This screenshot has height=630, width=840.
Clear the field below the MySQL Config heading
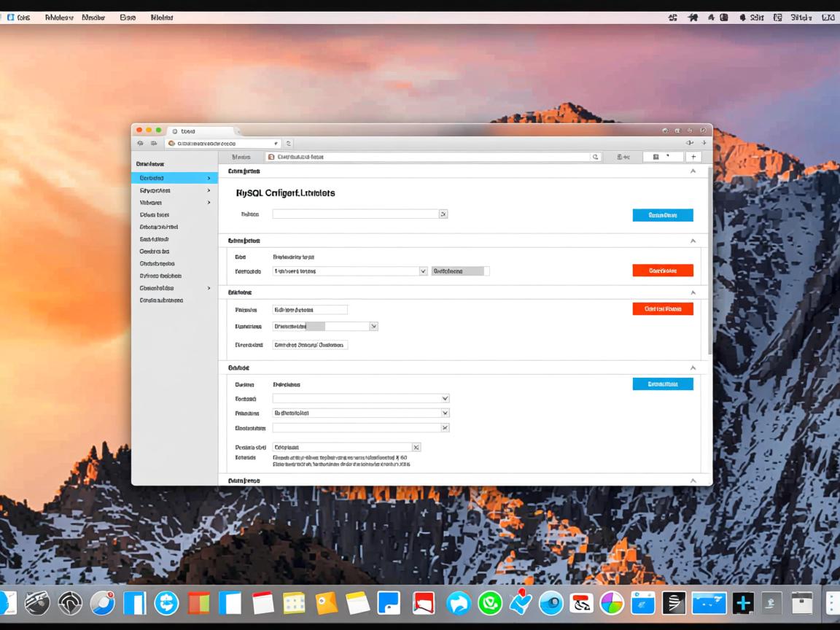(443, 214)
